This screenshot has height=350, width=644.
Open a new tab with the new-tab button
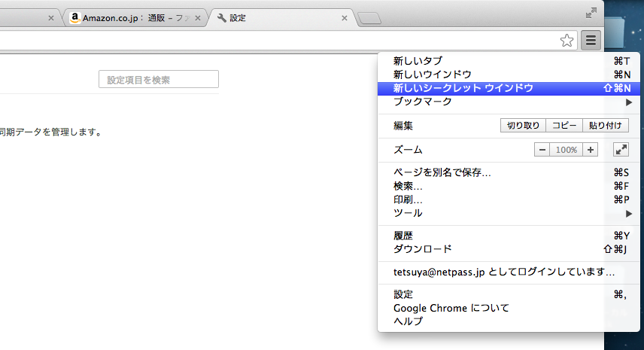(x=369, y=19)
